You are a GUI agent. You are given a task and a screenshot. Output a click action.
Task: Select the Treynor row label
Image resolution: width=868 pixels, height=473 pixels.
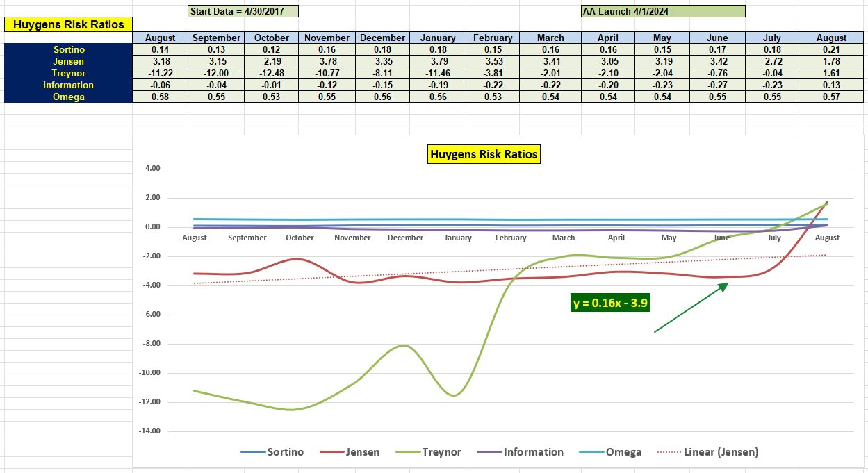pyautogui.click(x=68, y=73)
